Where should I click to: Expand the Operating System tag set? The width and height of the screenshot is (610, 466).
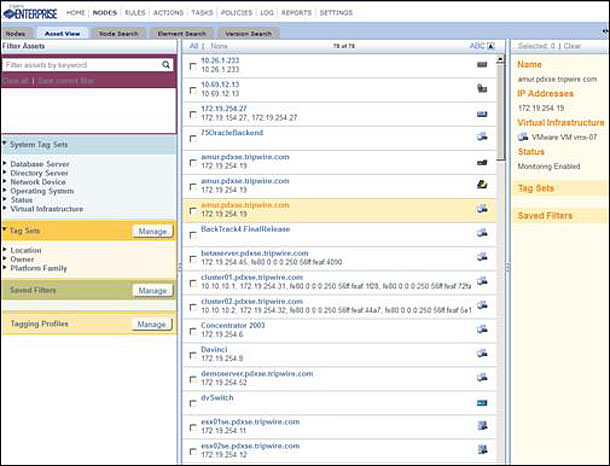(5, 190)
